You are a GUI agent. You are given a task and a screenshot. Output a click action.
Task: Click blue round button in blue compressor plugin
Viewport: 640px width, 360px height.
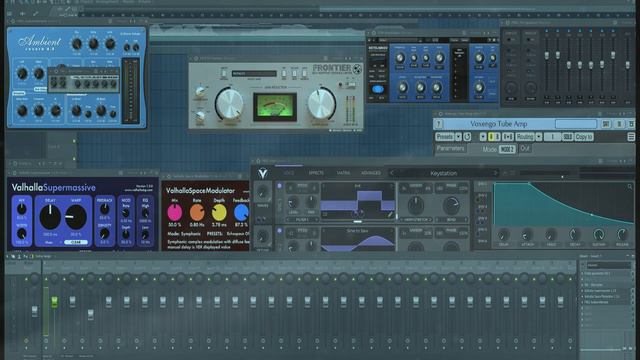(x=378, y=89)
